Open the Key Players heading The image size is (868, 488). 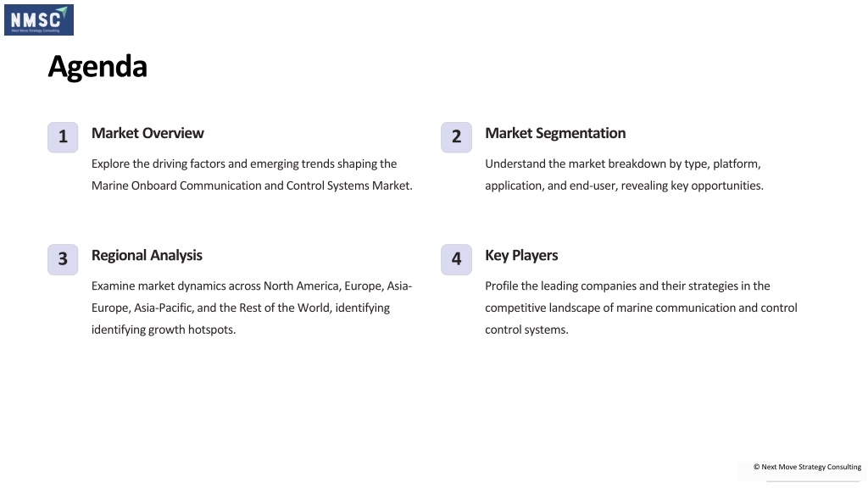(521, 256)
